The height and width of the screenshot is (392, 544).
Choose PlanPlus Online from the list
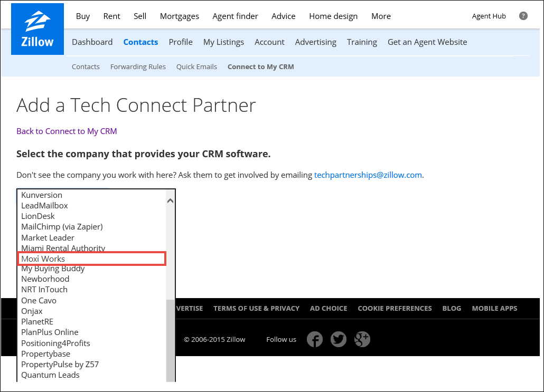(x=92, y=332)
